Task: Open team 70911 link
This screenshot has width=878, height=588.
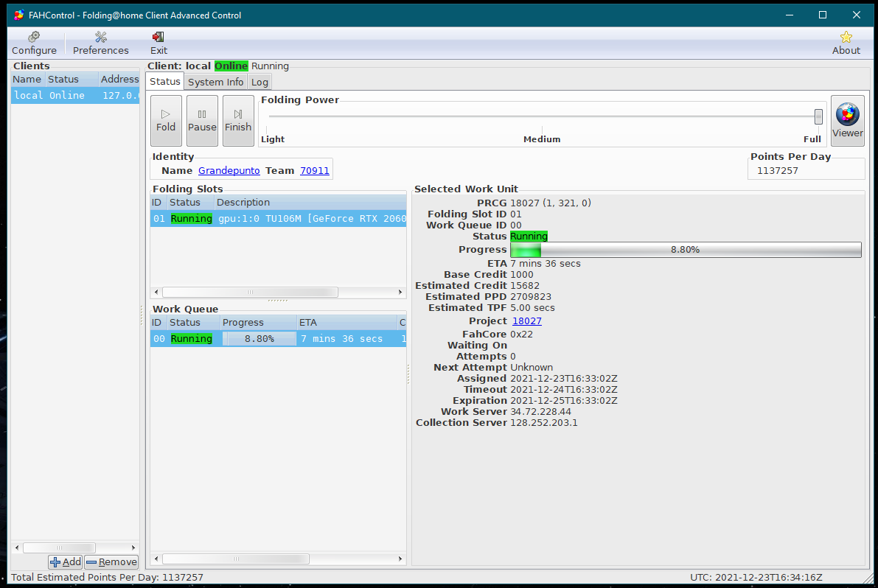Action: [315, 171]
